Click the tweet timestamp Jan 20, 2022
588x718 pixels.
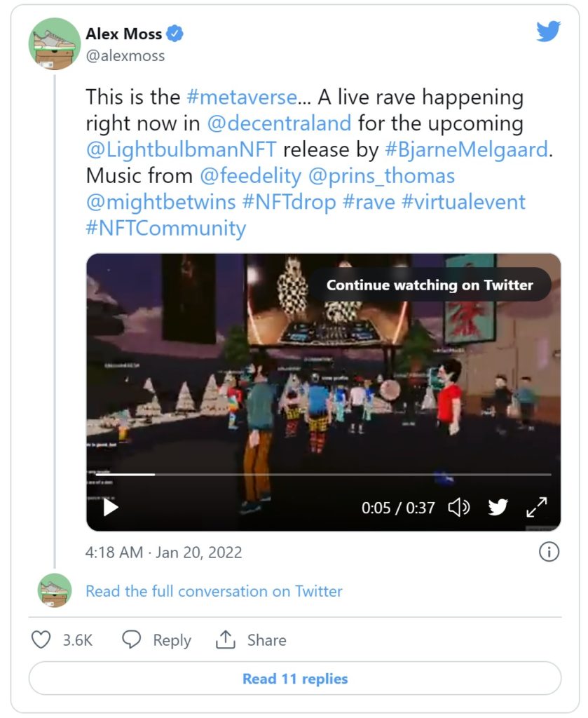pyautogui.click(x=163, y=552)
